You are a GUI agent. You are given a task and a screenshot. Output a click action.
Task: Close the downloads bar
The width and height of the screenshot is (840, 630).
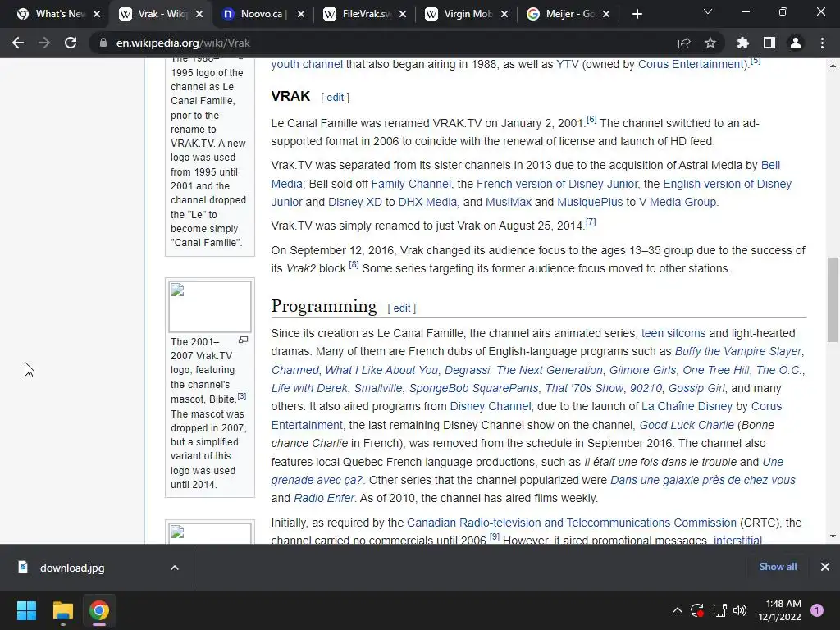pos(825,567)
